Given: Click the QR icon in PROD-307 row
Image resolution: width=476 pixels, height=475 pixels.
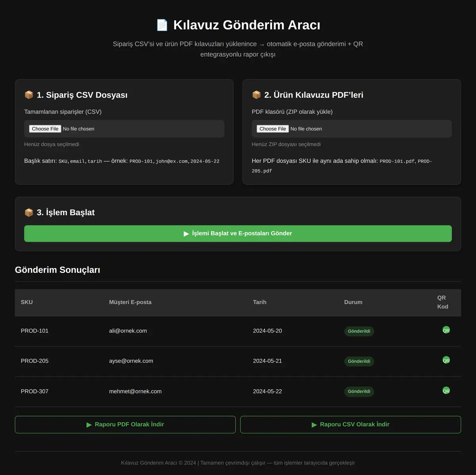Looking at the screenshot, I should tap(446, 391).
